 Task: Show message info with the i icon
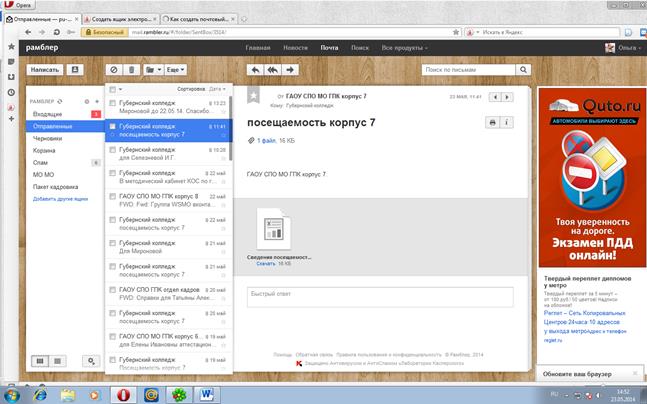[x=507, y=123]
